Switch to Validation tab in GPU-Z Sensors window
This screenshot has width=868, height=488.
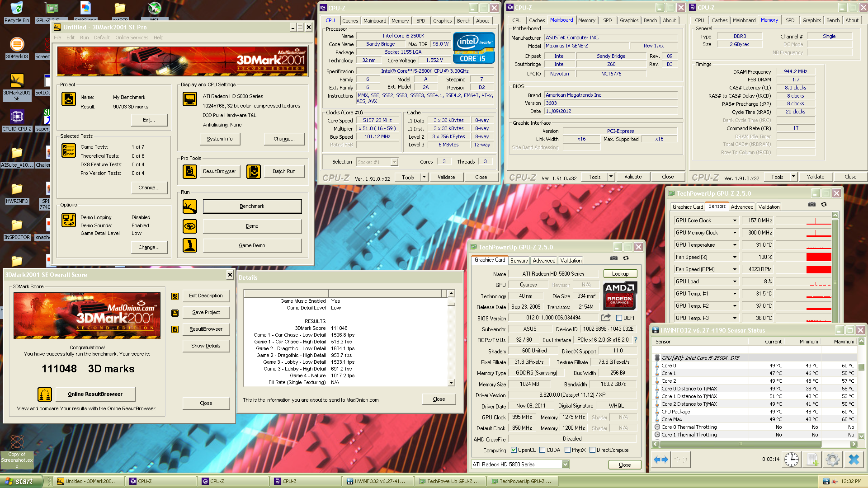[769, 207]
